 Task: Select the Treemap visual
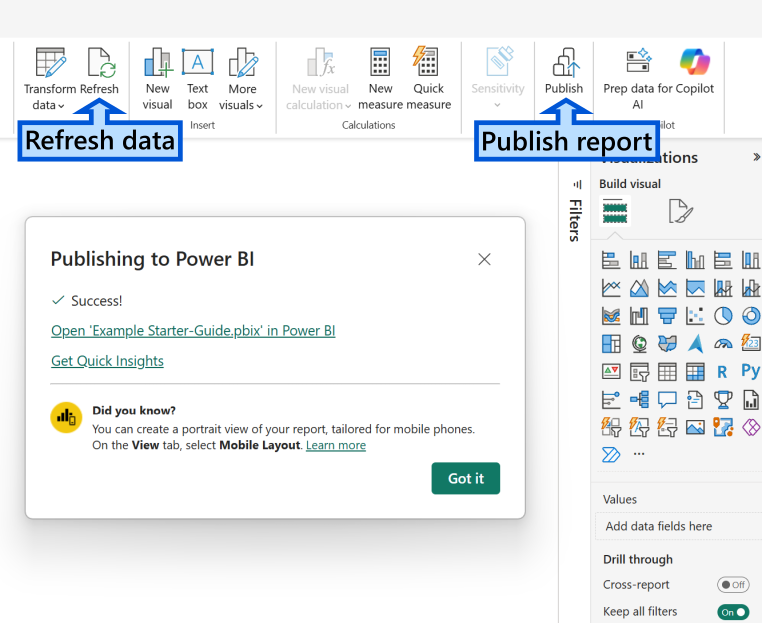[611, 344]
